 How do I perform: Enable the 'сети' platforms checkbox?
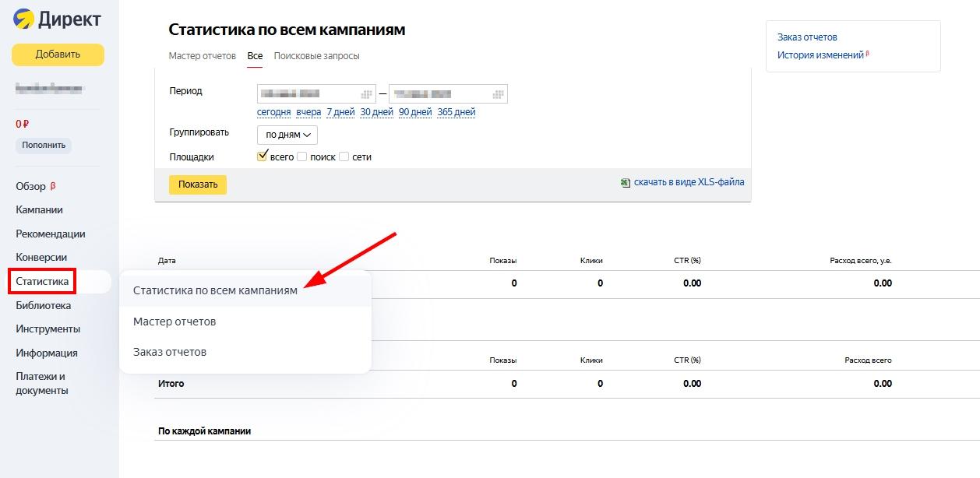(x=344, y=156)
